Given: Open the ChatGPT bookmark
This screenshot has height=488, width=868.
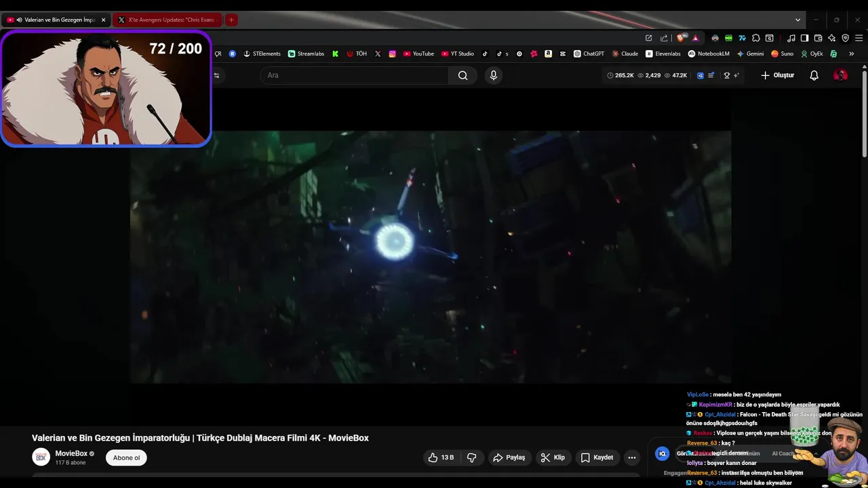Looking at the screenshot, I should pyautogui.click(x=589, y=54).
